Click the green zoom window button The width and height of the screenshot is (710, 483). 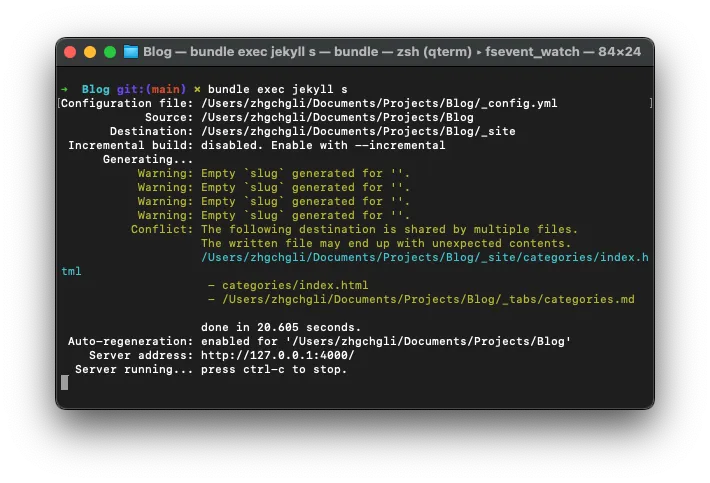point(110,52)
